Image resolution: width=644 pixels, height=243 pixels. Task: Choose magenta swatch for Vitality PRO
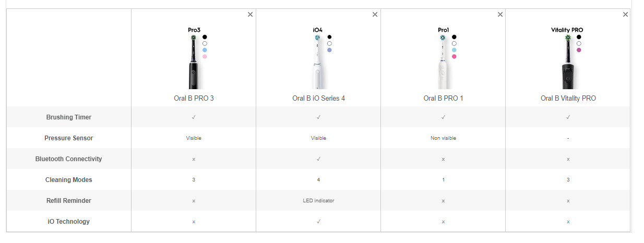pyautogui.click(x=579, y=50)
